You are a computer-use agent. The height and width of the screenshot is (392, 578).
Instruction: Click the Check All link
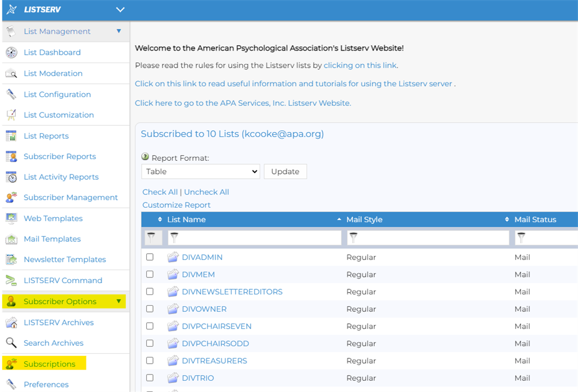(160, 192)
